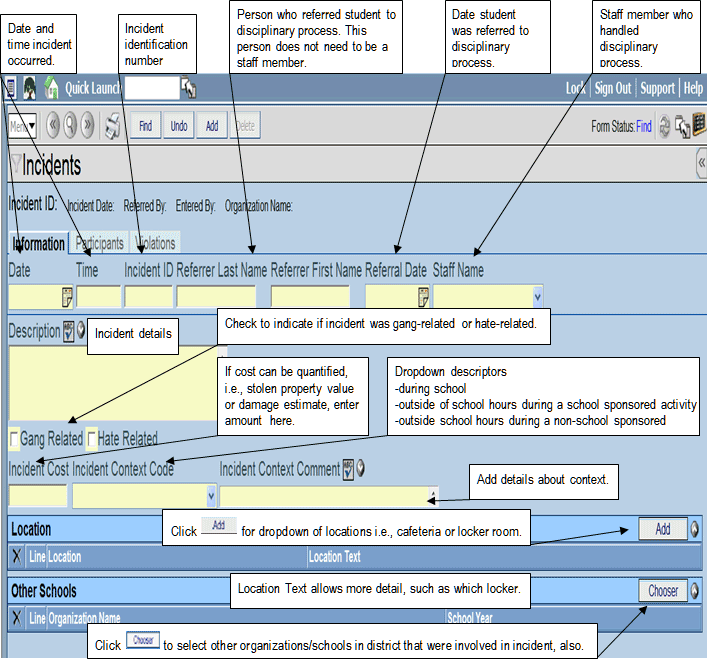712x667 pixels.
Task: Click the Date input field
Action: 35,297
